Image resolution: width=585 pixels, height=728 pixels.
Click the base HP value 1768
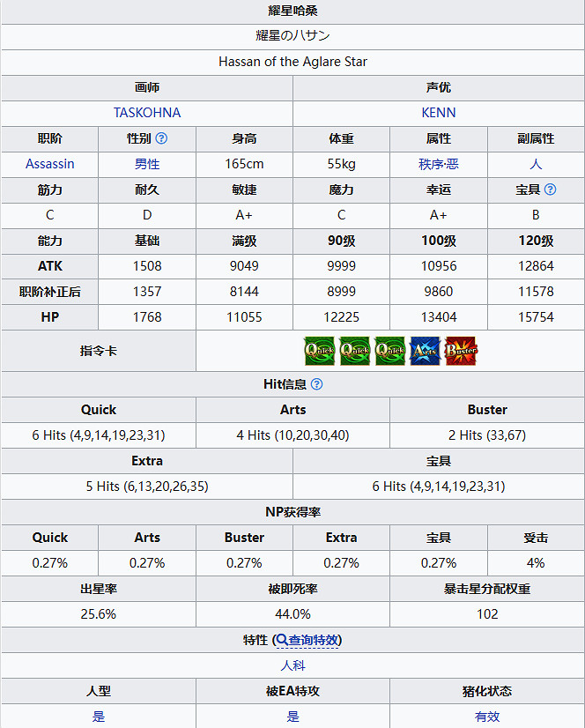click(147, 317)
